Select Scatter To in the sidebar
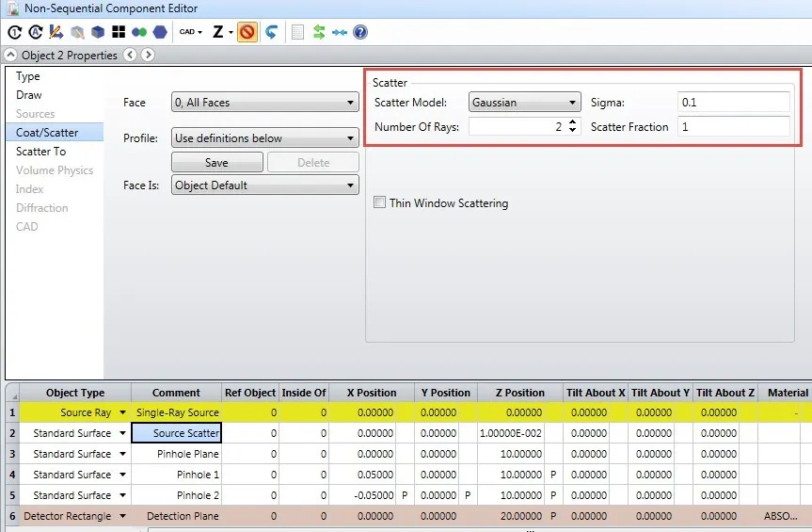 41,152
